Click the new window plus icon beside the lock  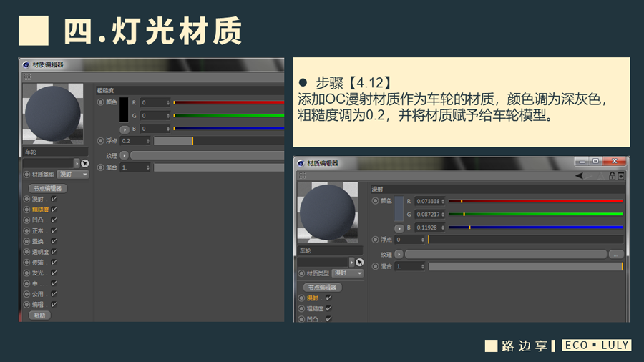click(621, 175)
